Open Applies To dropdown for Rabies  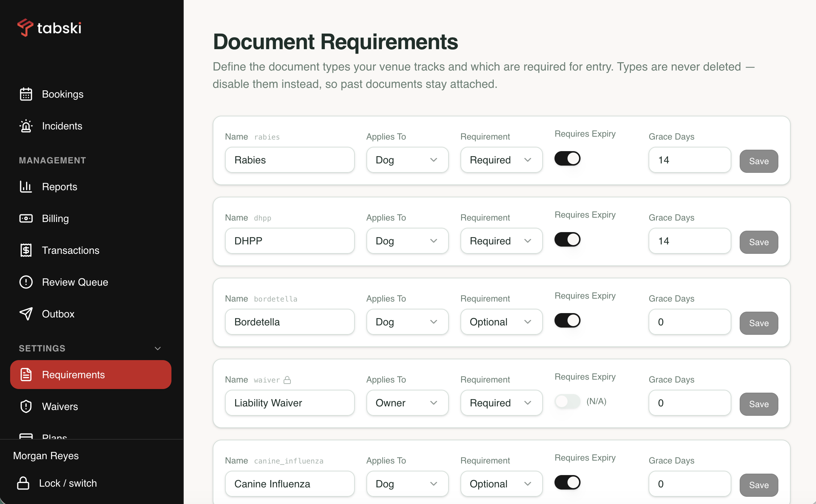coord(407,160)
